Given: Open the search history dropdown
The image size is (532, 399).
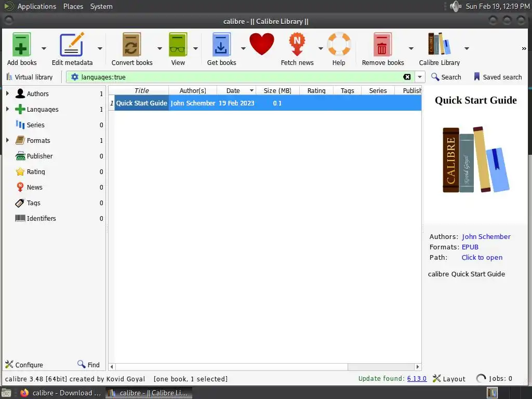Looking at the screenshot, I should tap(420, 77).
